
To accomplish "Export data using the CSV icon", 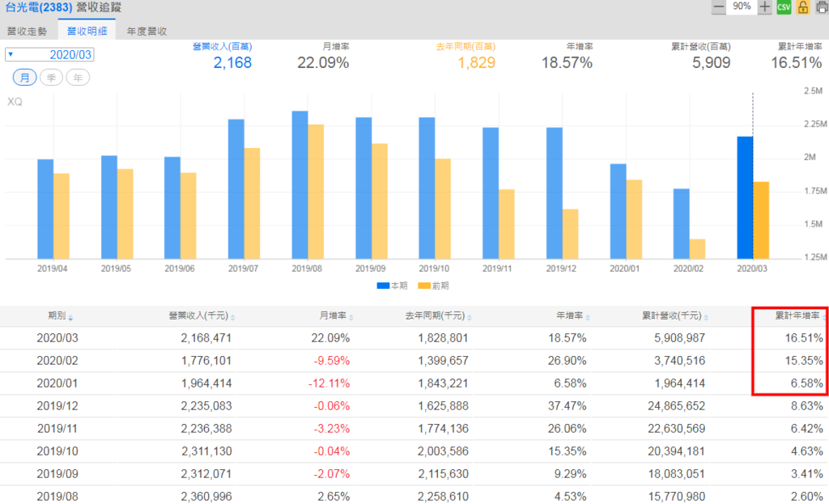I will (784, 6).
